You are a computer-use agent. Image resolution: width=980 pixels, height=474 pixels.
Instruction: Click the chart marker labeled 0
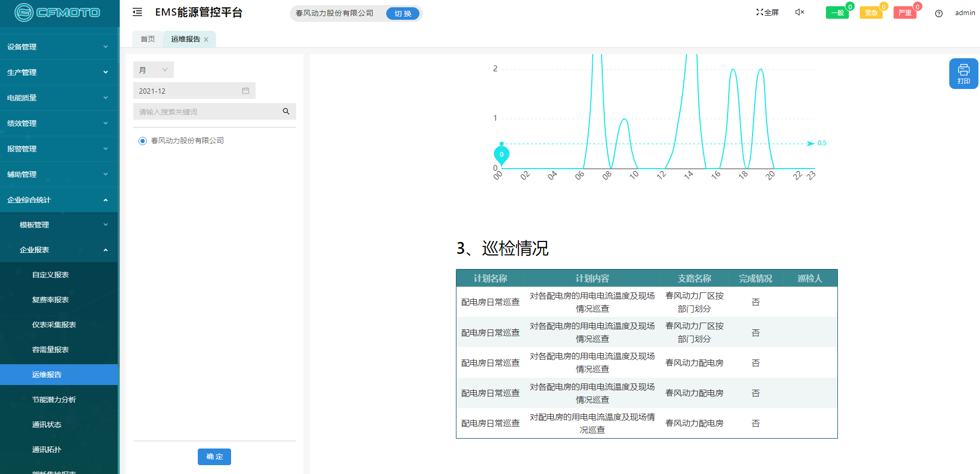click(501, 154)
